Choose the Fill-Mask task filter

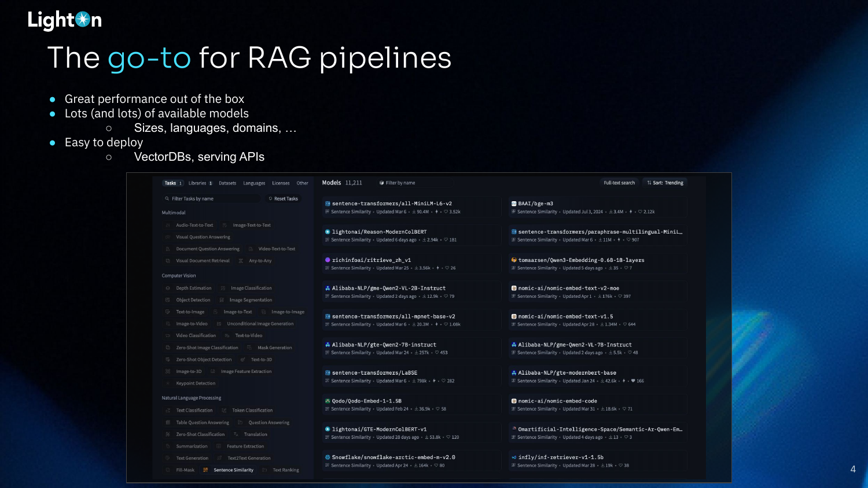tap(181, 470)
